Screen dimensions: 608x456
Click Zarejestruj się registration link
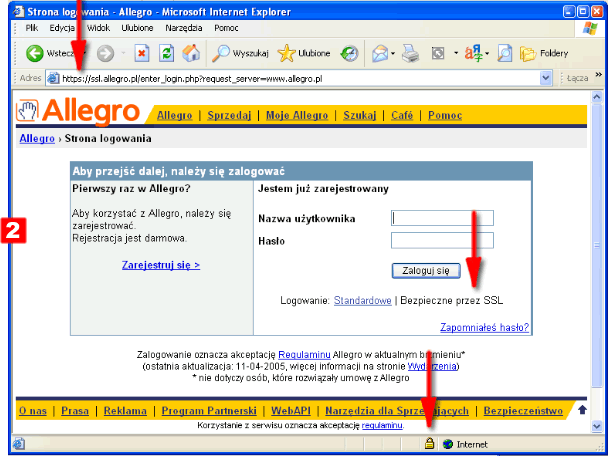point(161,265)
